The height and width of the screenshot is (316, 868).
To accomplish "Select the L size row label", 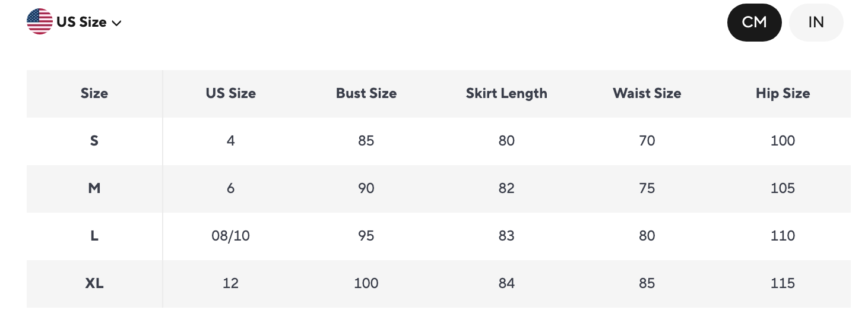I will pyautogui.click(x=94, y=236).
